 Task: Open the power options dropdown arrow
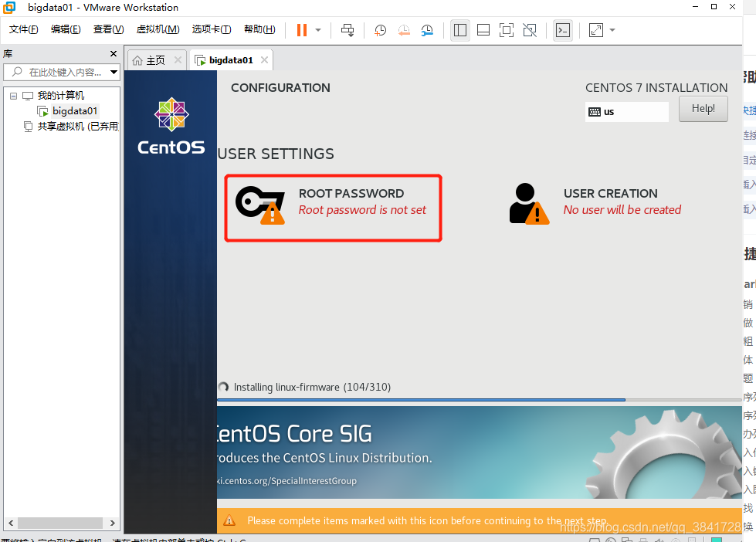pos(318,30)
